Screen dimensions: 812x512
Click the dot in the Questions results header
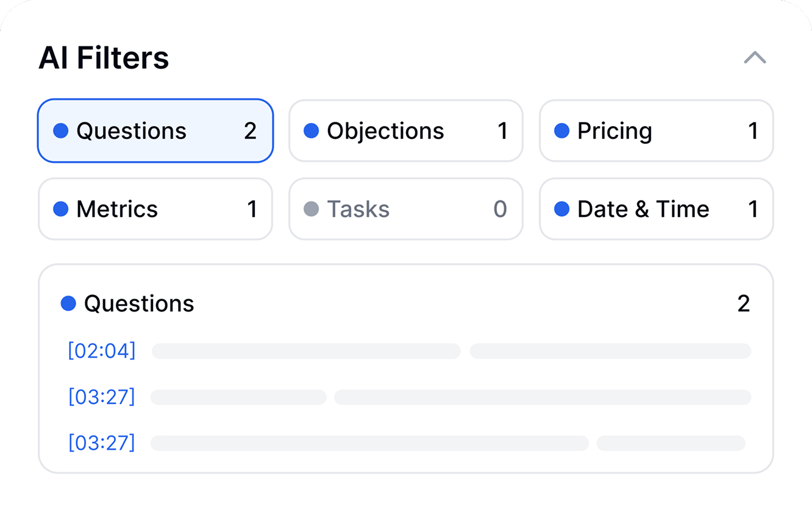(68, 304)
